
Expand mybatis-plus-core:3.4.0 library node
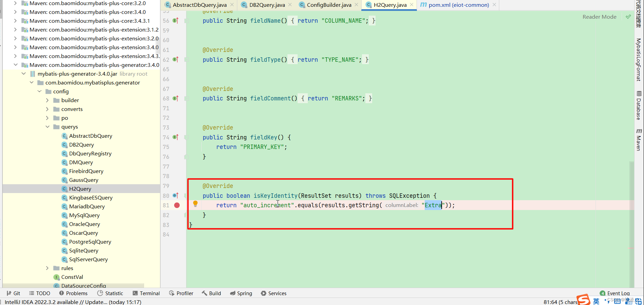(x=16, y=12)
